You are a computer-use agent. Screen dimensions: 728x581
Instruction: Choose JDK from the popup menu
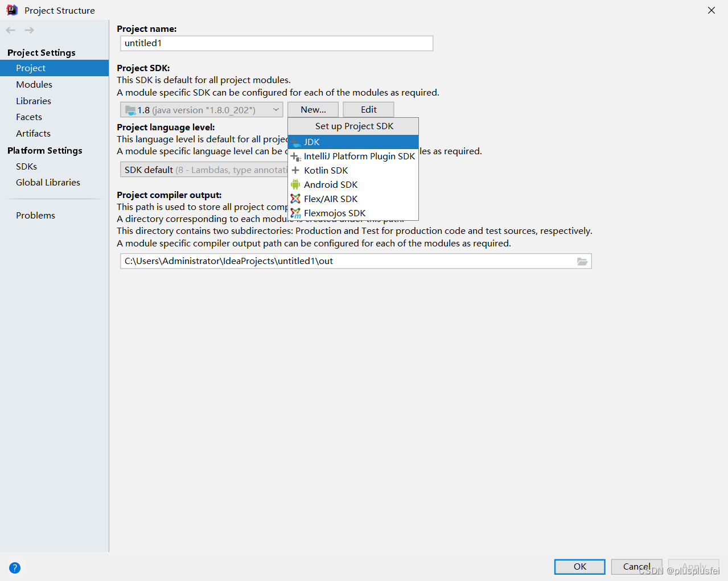(x=353, y=142)
